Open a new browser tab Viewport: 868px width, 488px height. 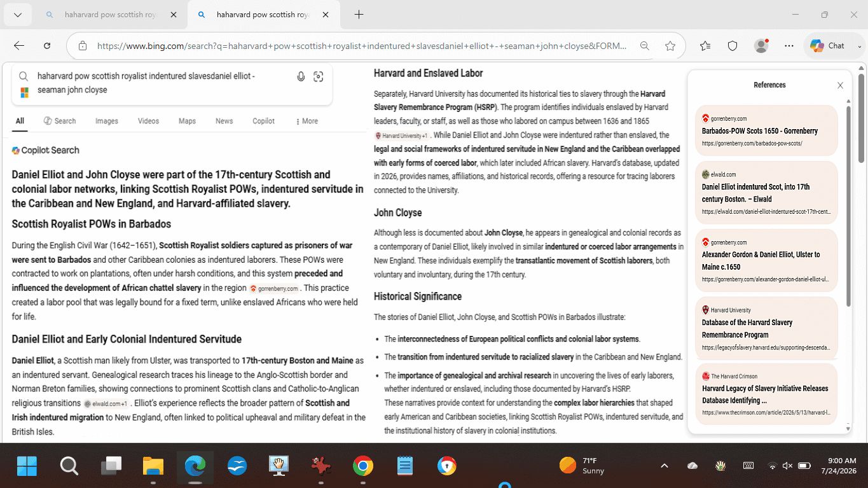pyautogui.click(x=359, y=15)
